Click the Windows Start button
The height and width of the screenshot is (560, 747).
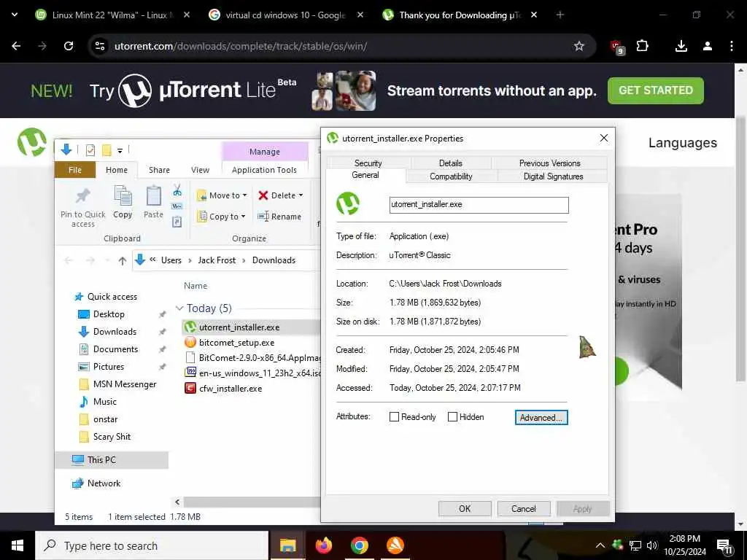click(18, 545)
